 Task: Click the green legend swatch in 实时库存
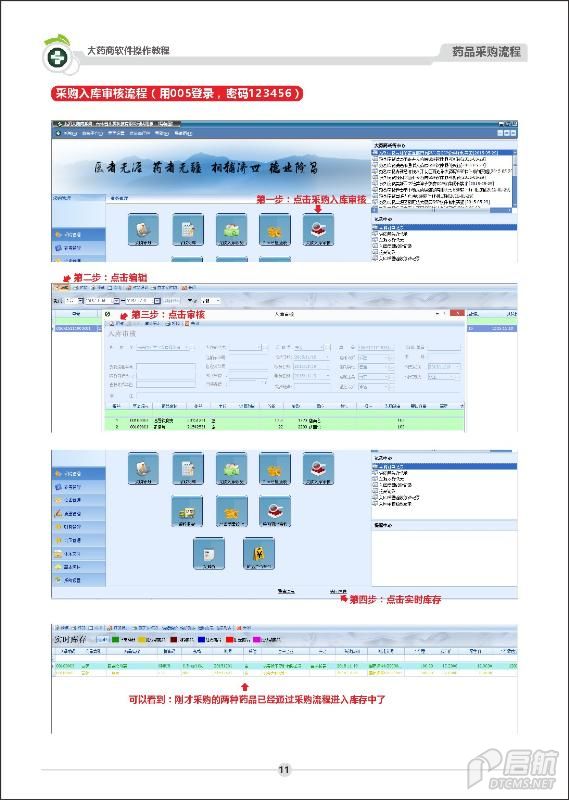[x=115, y=639]
